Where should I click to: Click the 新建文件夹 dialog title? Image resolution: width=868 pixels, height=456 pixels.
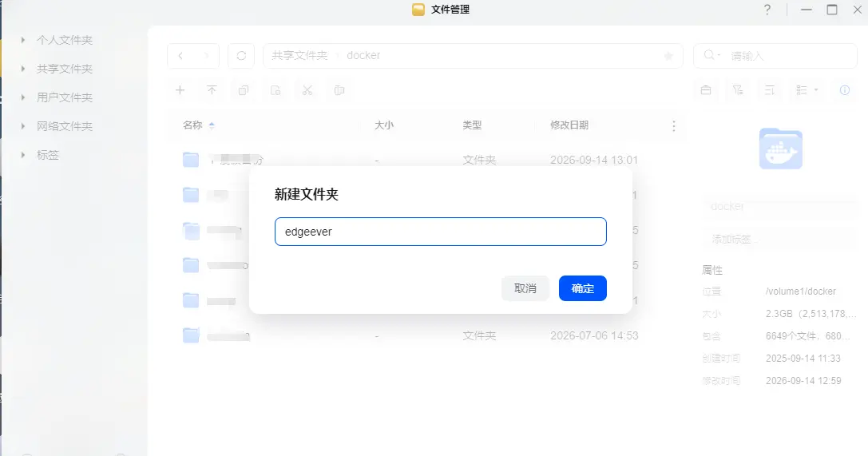306,194
